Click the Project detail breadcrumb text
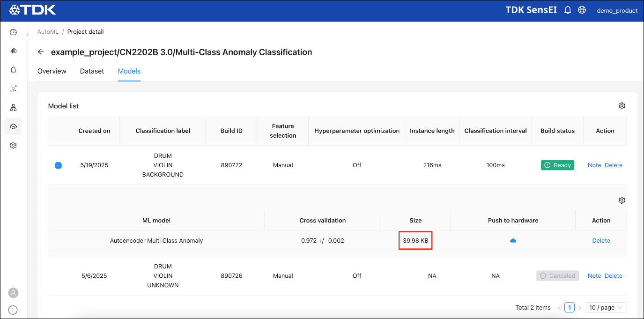This screenshot has height=319, width=644. pyautogui.click(x=86, y=32)
